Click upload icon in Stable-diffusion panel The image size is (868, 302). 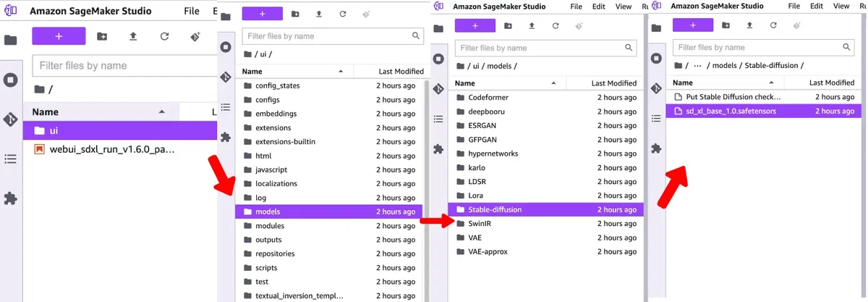749,25
